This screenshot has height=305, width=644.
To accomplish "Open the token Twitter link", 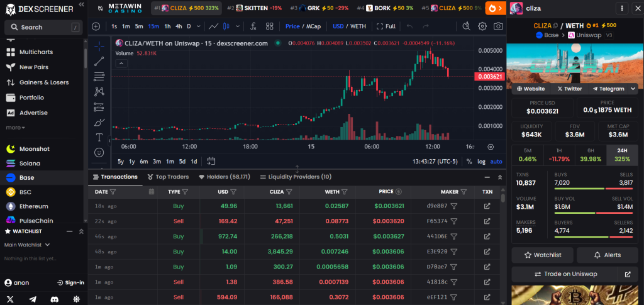I will 569,89.
